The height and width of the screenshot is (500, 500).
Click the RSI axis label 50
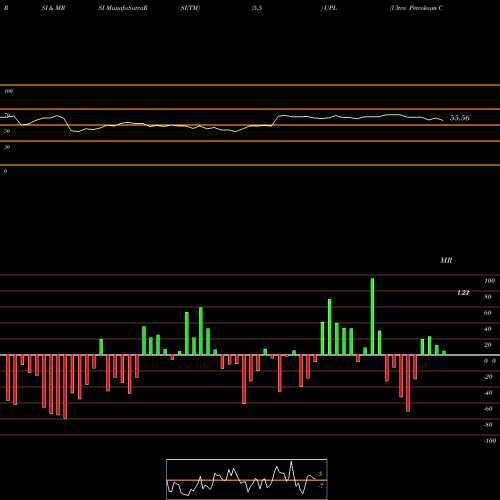tap(7, 131)
